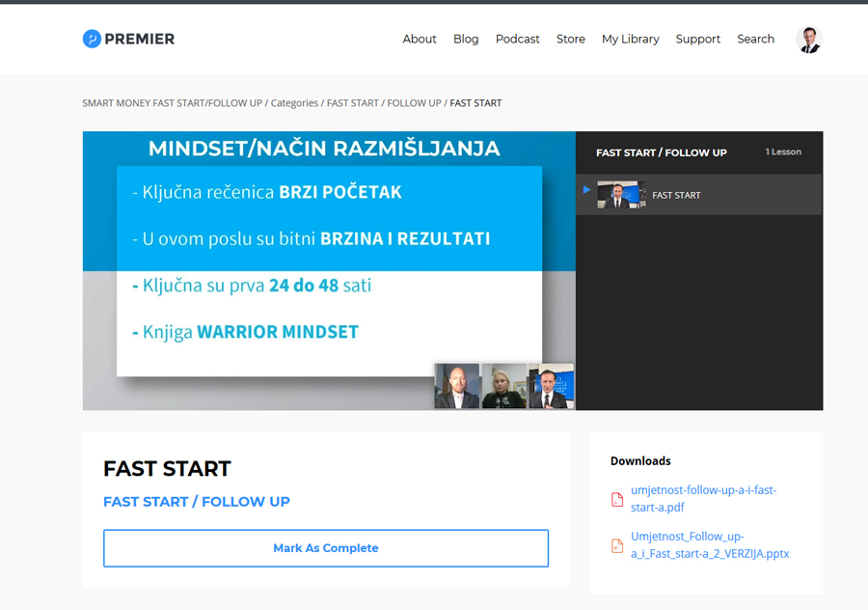Open the user profile avatar
The height and width of the screenshot is (610, 868).
tap(808, 40)
